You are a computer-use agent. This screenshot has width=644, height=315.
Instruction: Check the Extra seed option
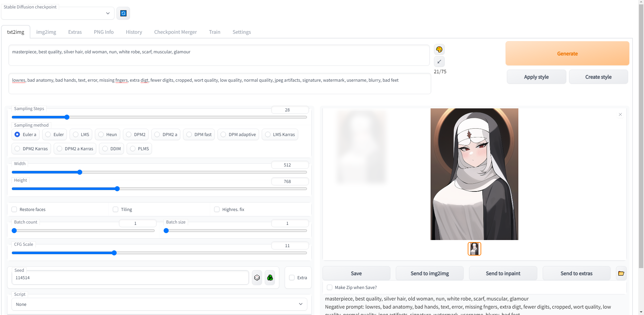(x=292, y=278)
